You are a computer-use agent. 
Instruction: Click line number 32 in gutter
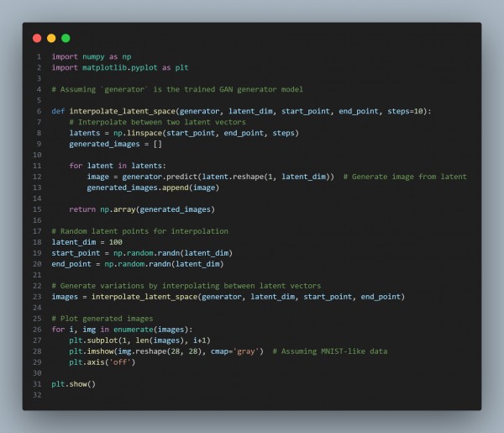click(37, 395)
